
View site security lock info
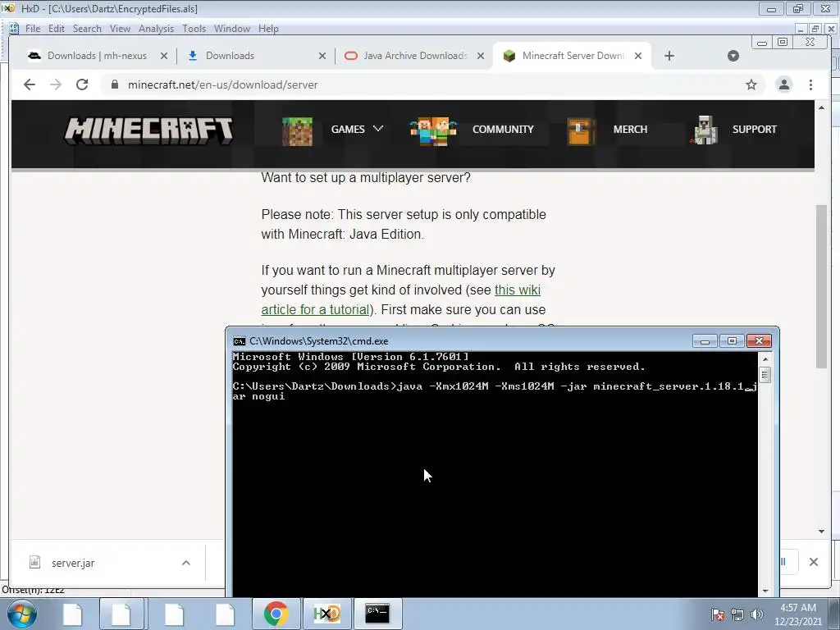pos(114,84)
